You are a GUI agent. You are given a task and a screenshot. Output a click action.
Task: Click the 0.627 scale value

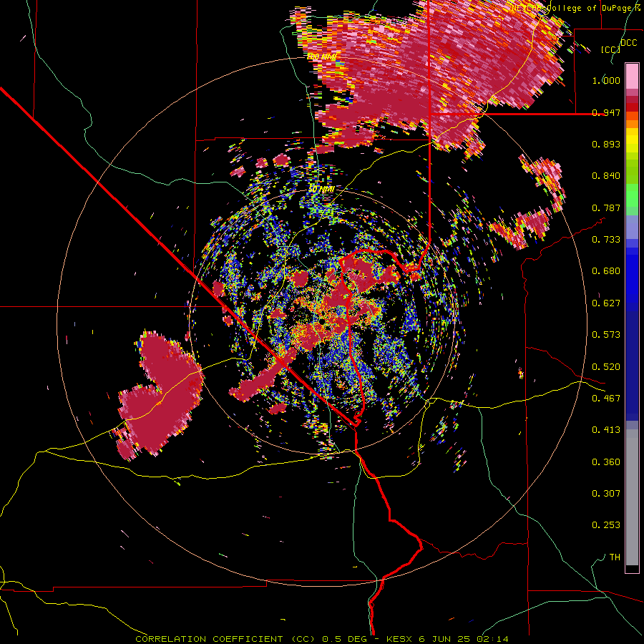coord(606,303)
